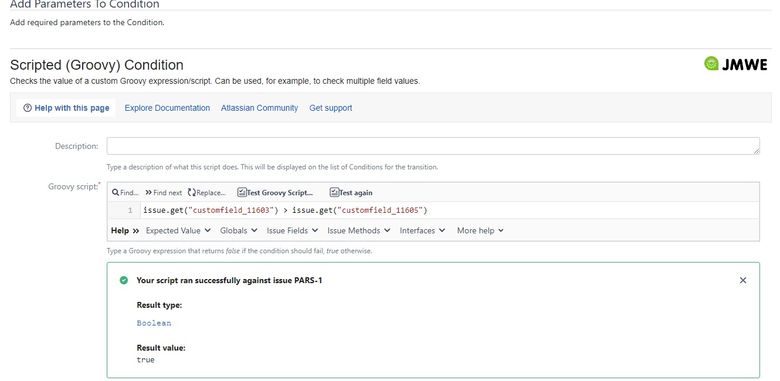This screenshot has height=381, width=780.
Task: Open the More help dropdown
Action: coord(480,231)
